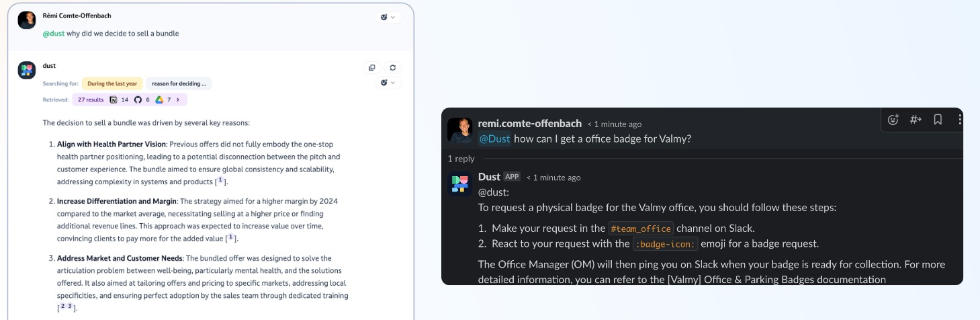Screen dimensions: 980x320
Task: Click the @Dust mention in Slack
Action: (x=495, y=138)
